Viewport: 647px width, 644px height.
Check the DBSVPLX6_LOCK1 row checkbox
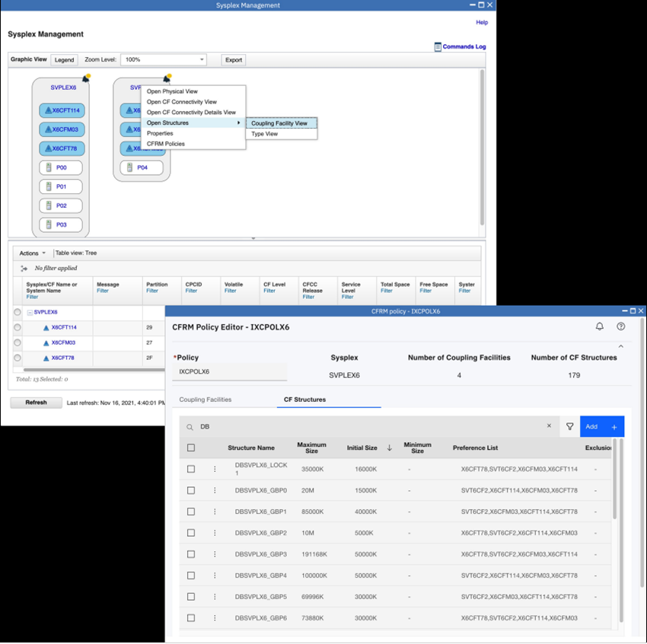pos(190,469)
